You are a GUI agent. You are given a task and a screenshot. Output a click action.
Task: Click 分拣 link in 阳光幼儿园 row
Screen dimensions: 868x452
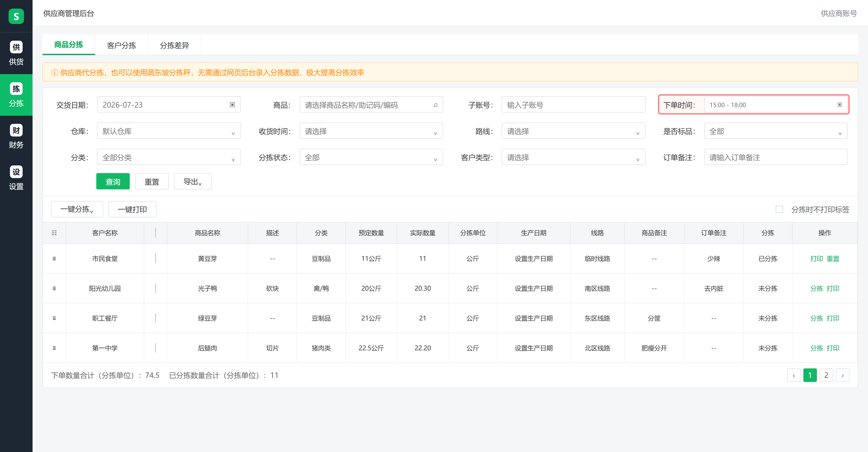816,288
